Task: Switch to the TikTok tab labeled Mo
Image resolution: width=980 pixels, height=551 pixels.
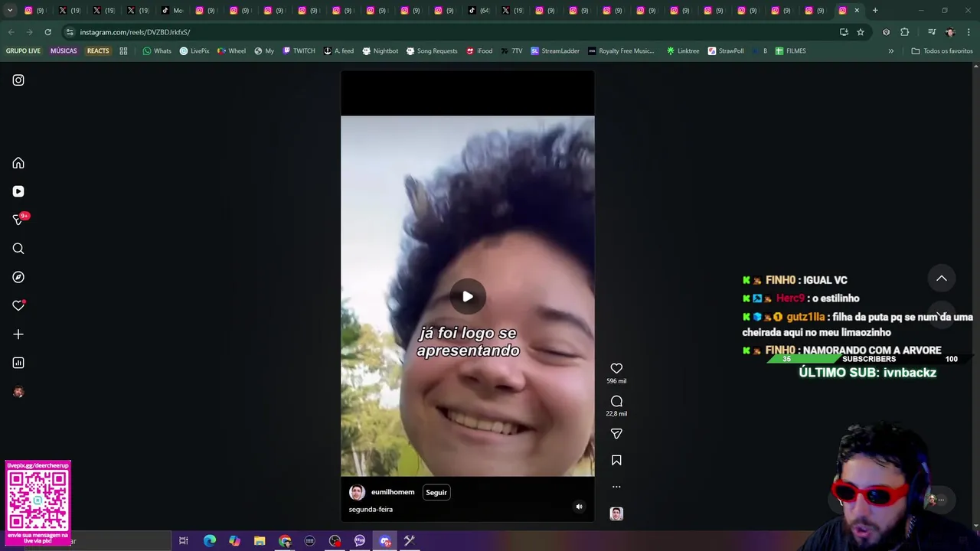Action: click(172, 11)
